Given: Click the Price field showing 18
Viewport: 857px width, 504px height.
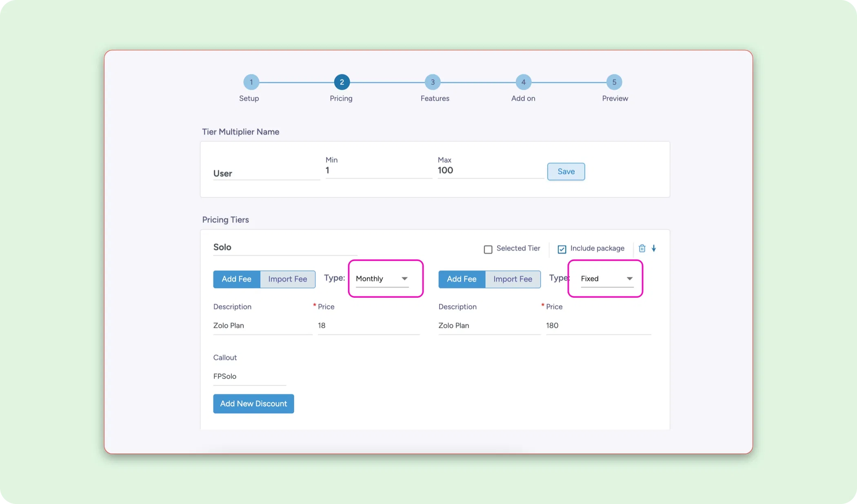Looking at the screenshot, I should point(368,326).
